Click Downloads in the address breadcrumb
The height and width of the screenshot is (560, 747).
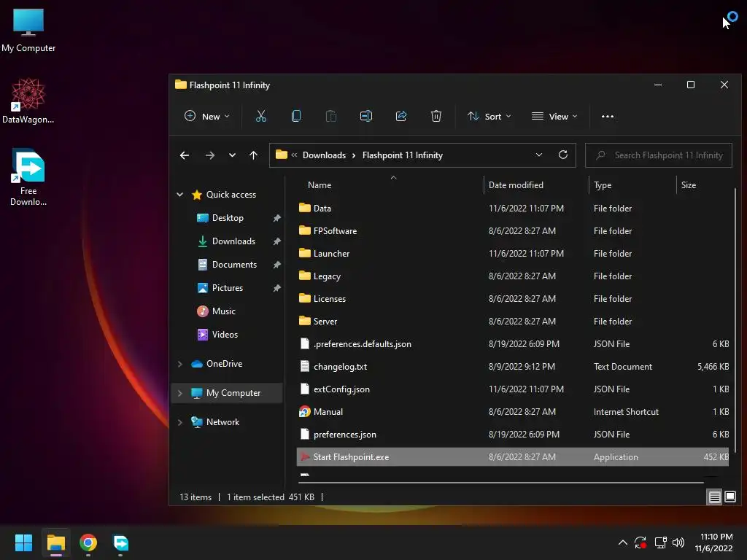click(x=324, y=155)
